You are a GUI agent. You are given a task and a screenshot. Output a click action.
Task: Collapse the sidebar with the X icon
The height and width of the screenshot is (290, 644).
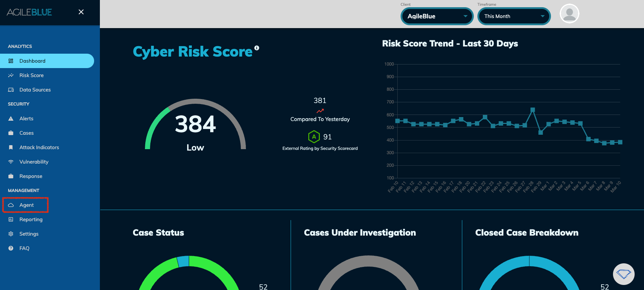[81, 12]
